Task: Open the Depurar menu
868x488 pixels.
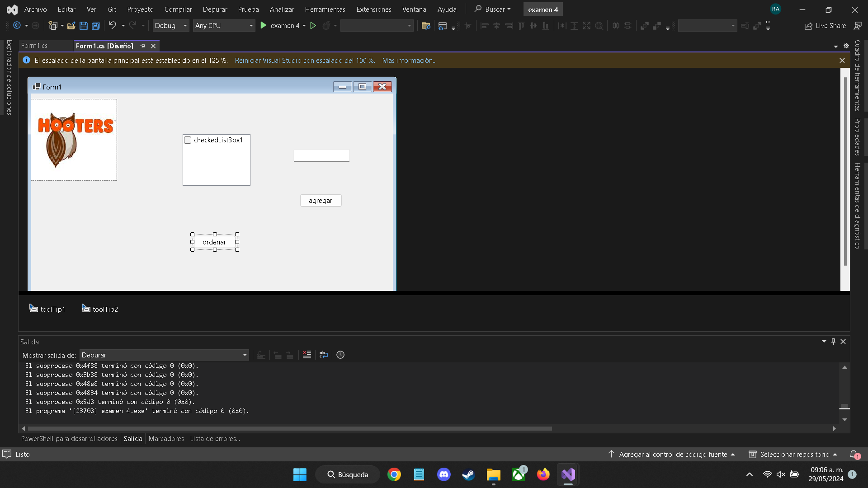Action: (215, 9)
